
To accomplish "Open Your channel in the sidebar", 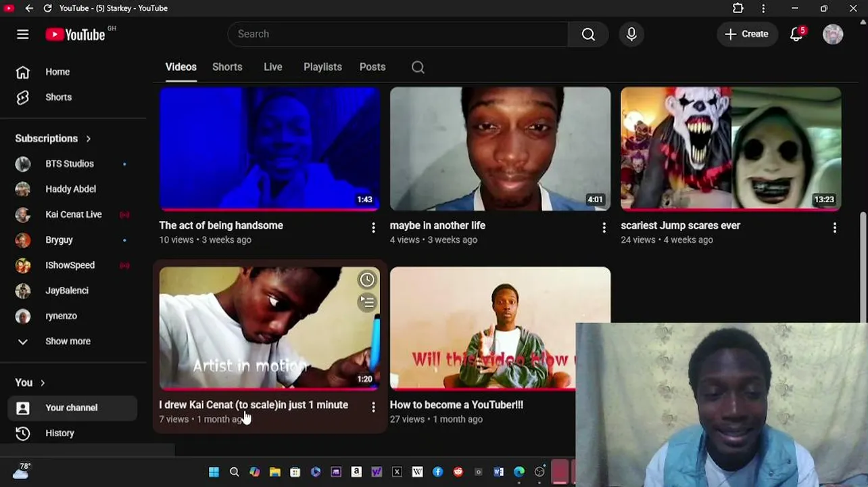I will [72, 408].
